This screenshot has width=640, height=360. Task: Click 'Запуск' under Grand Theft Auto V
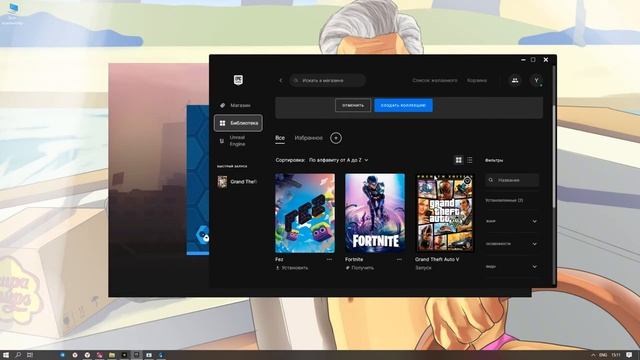pyautogui.click(x=423, y=268)
